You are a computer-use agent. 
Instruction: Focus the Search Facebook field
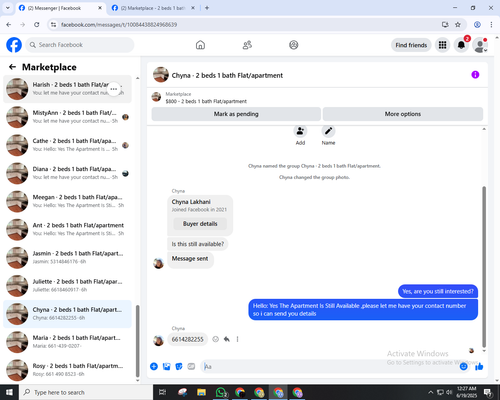coord(80,45)
